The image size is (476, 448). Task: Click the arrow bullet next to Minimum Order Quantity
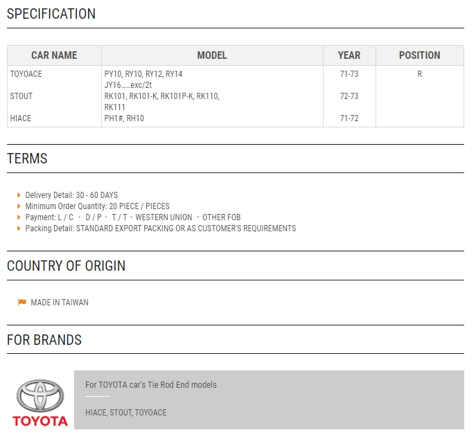(19, 206)
